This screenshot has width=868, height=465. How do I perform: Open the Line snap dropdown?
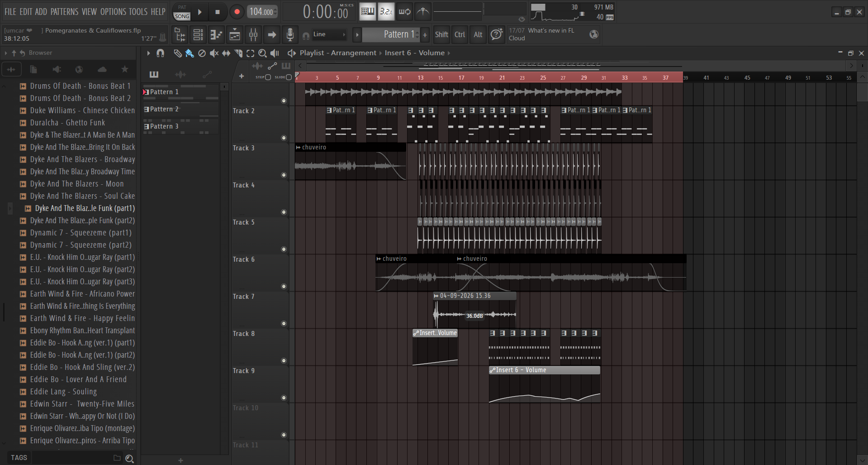tap(329, 34)
